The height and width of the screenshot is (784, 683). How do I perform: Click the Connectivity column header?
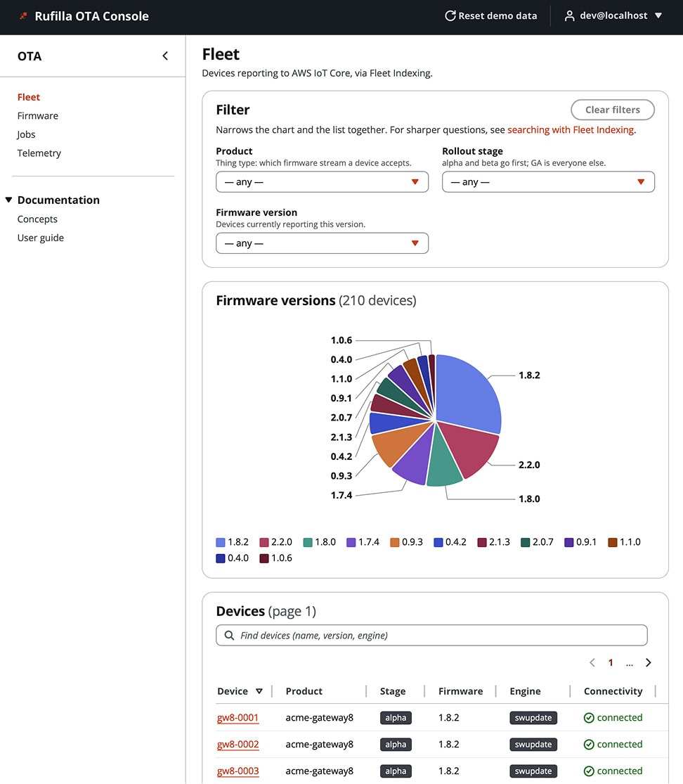point(613,691)
